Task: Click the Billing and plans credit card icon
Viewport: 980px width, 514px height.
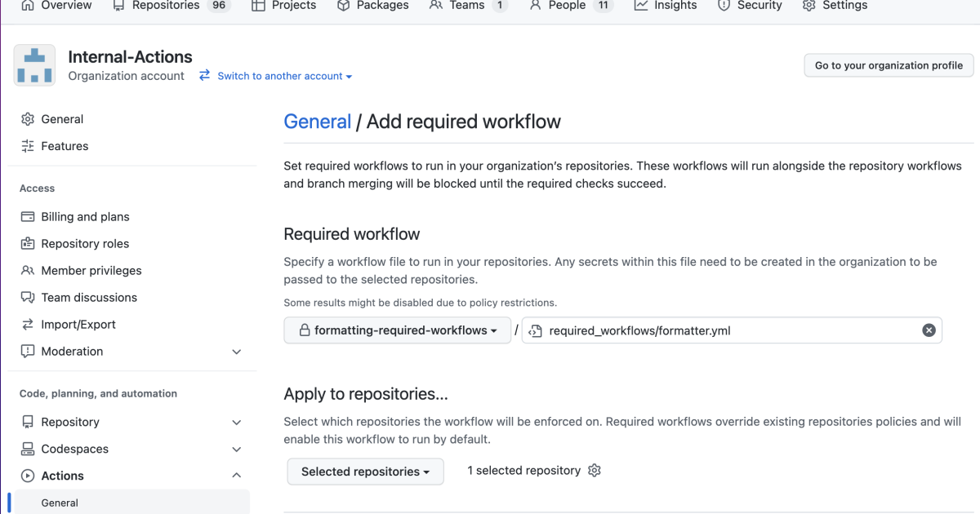Action: click(28, 216)
